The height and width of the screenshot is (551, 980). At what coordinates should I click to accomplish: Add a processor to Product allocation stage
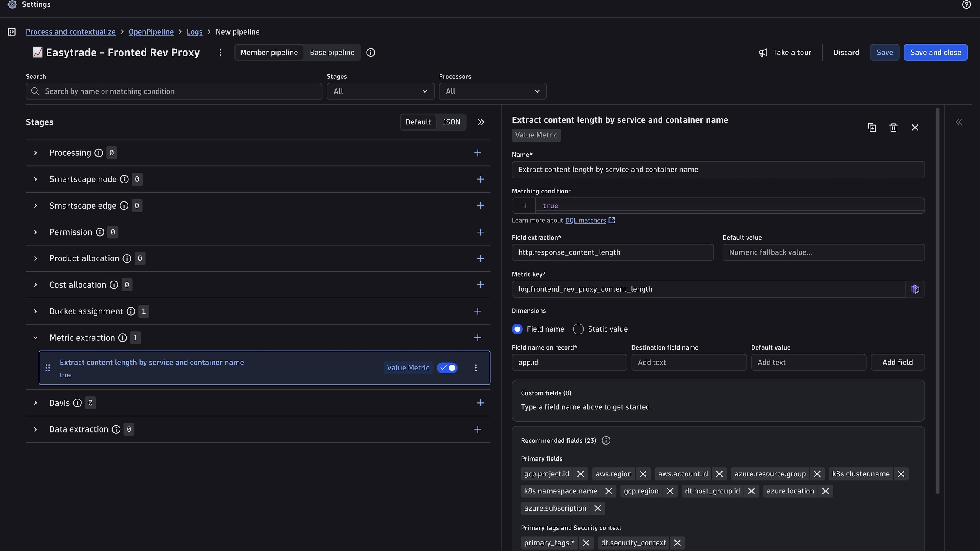481,259
